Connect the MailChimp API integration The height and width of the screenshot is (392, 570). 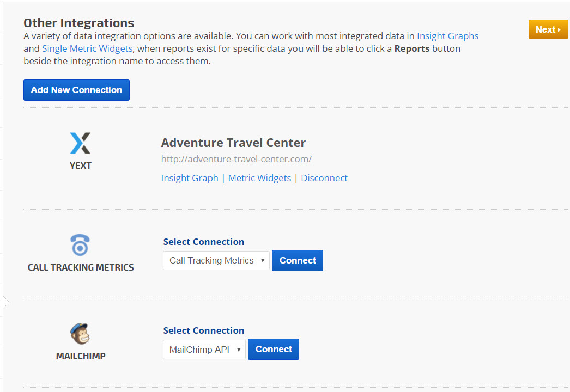(x=274, y=350)
